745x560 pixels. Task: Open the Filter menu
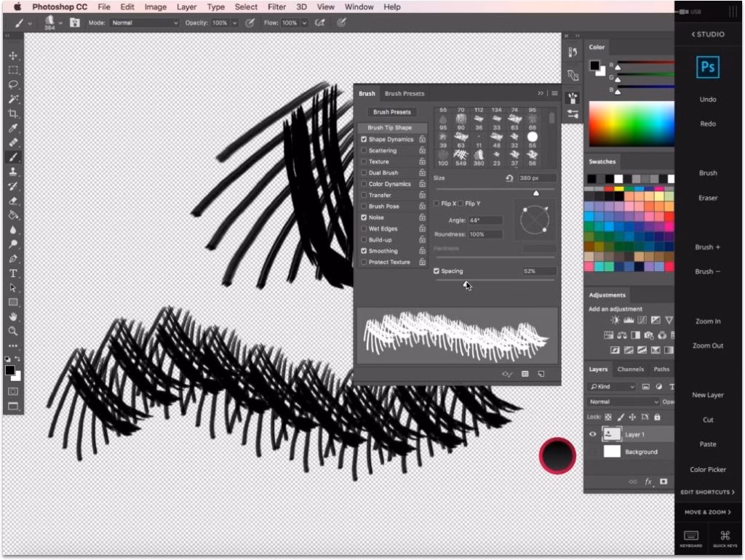click(276, 7)
